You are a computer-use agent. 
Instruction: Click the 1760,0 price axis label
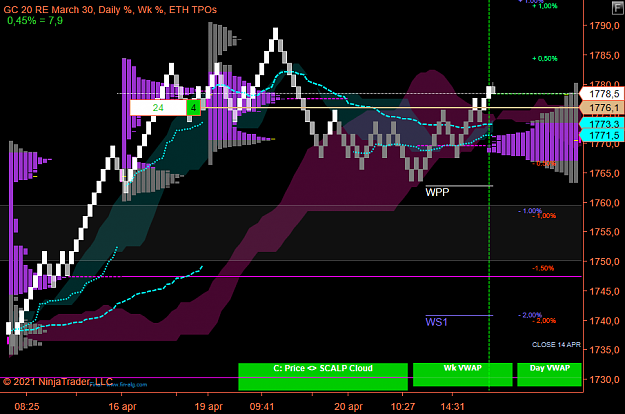[x=604, y=203]
